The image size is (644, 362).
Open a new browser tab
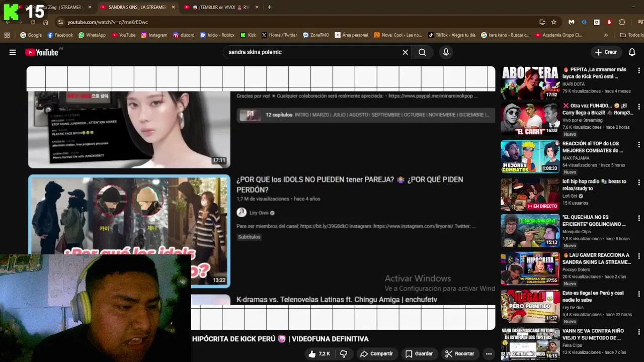click(269, 7)
